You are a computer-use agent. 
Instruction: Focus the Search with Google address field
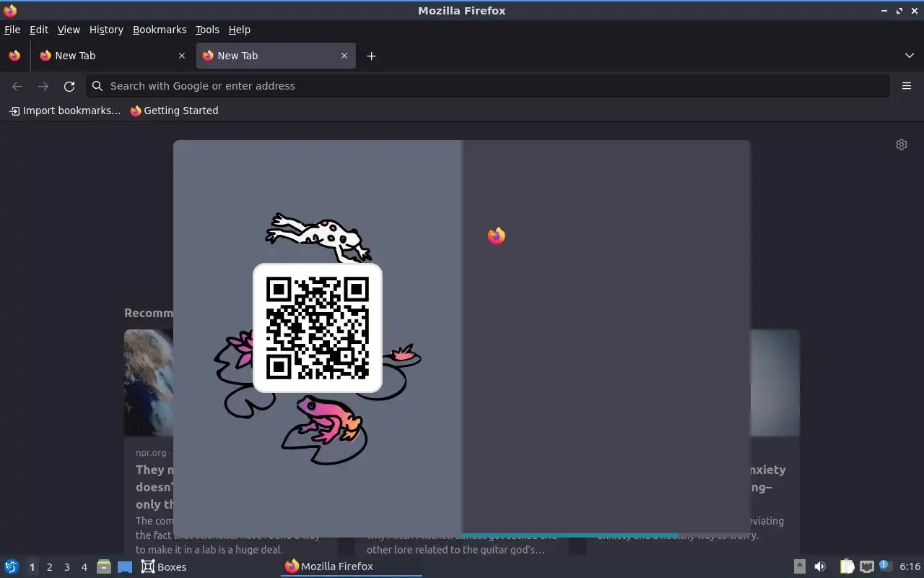(x=487, y=86)
